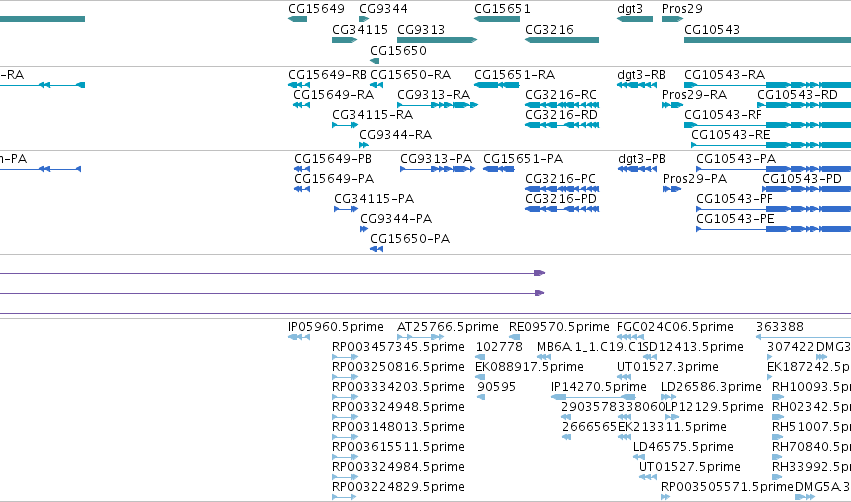Click EST label IP14270.5prime
Screen dimensions: 851x502
tap(599, 387)
